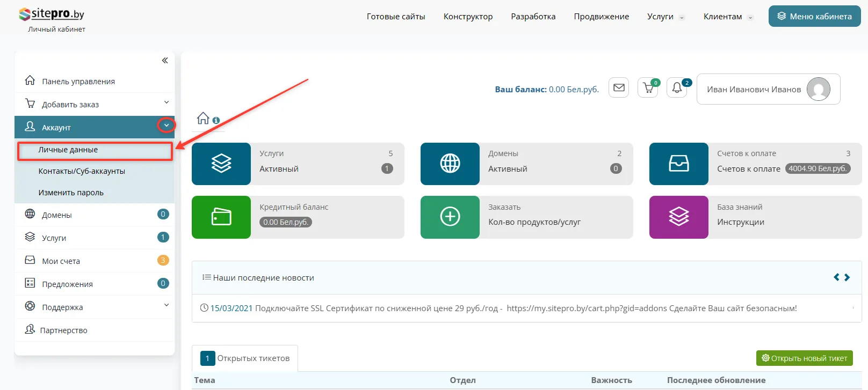Open the shopping cart icon
This screenshot has width=868, height=390.
tap(648, 88)
